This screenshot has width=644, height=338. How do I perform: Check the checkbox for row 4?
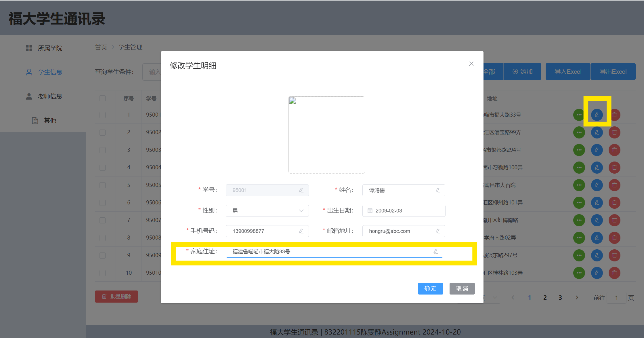coord(102,168)
